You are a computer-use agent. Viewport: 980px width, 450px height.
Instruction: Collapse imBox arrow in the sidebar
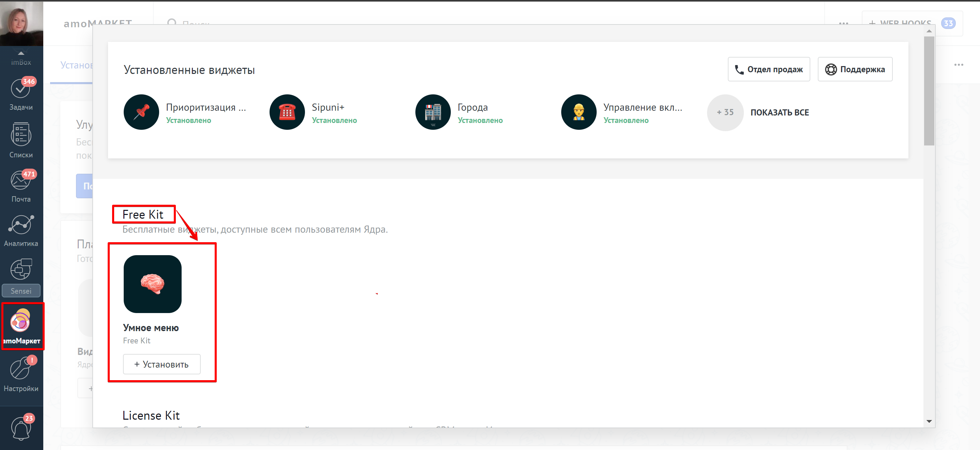21,53
